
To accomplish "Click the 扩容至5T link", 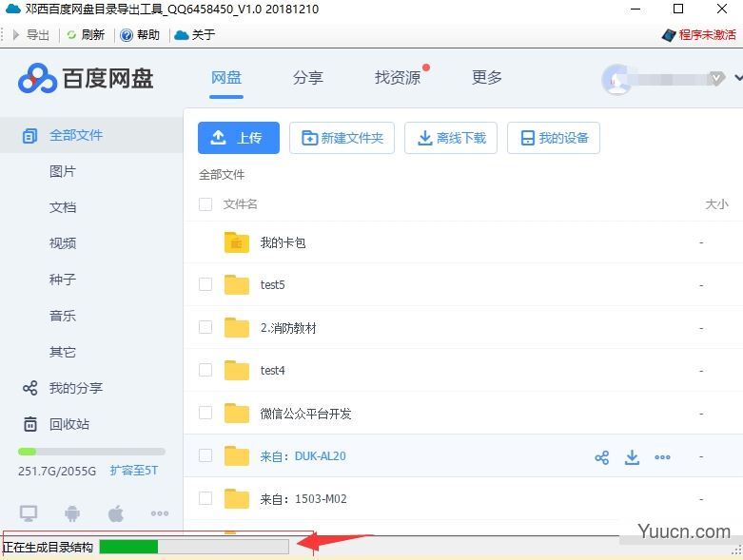I will click(134, 471).
